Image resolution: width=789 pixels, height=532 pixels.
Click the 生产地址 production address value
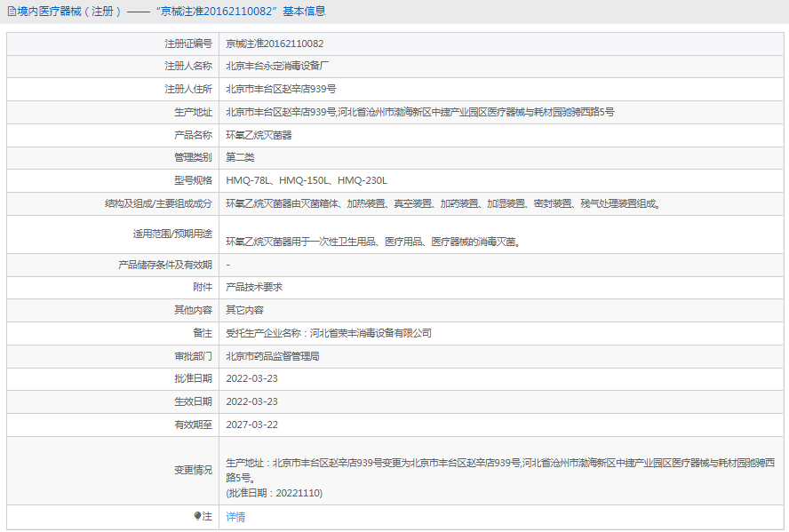pos(419,112)
